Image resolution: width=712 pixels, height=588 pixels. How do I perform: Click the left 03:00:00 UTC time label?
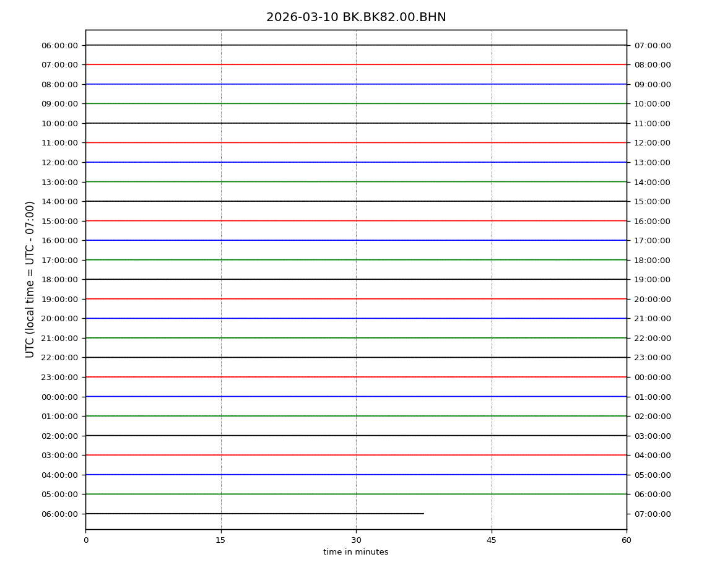point(60,456)
